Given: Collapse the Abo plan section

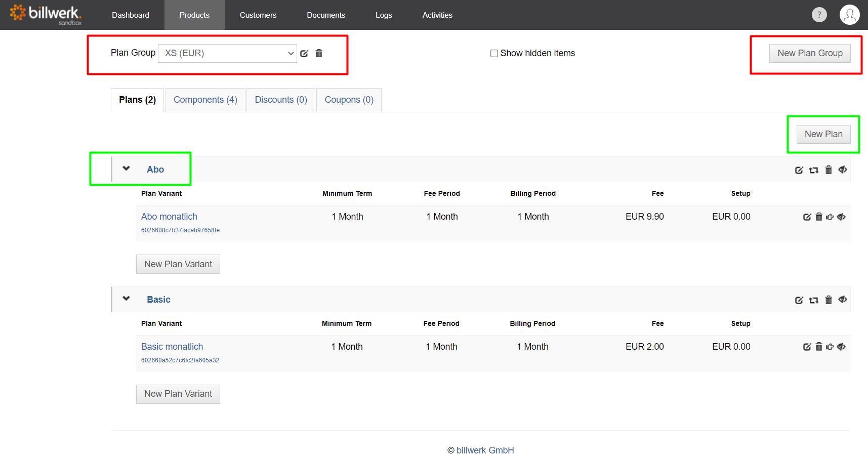Looking at the screenshot, I should click(x=126, y=169).
